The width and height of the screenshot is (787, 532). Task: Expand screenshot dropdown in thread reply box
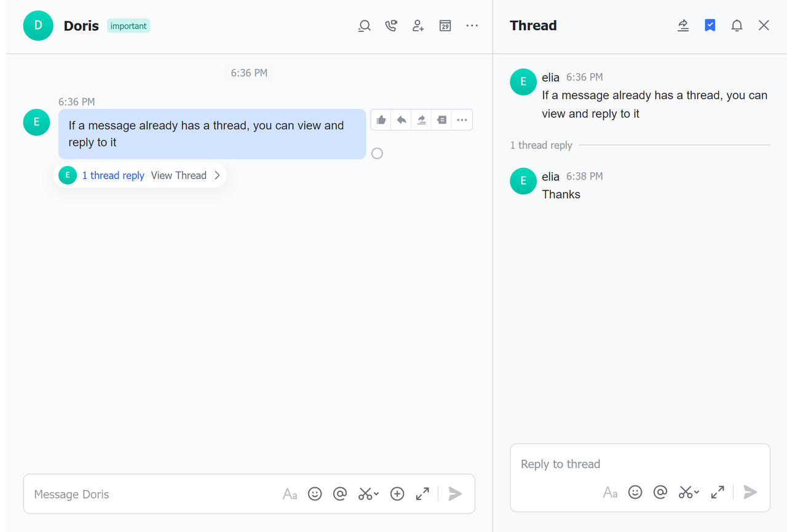(697, 492)
